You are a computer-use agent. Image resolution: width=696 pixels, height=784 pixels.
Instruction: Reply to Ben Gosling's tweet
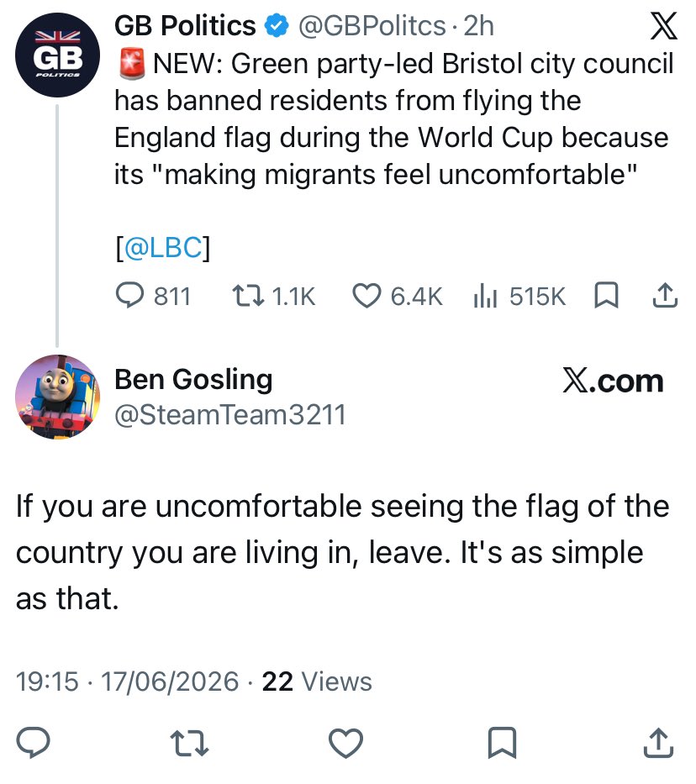33,743
